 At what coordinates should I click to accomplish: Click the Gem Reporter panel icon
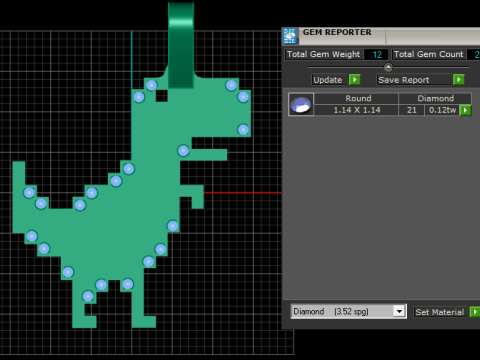point(290,36)
